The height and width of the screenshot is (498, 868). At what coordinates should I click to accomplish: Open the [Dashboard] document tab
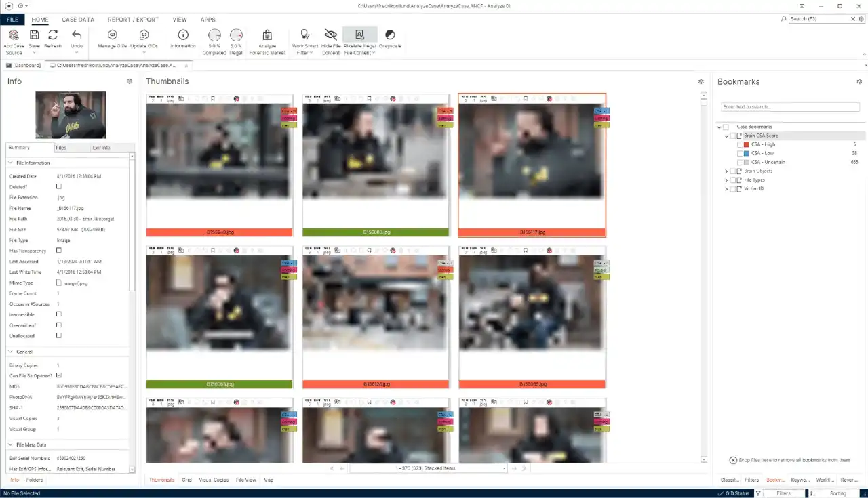(x=24, y=65)
